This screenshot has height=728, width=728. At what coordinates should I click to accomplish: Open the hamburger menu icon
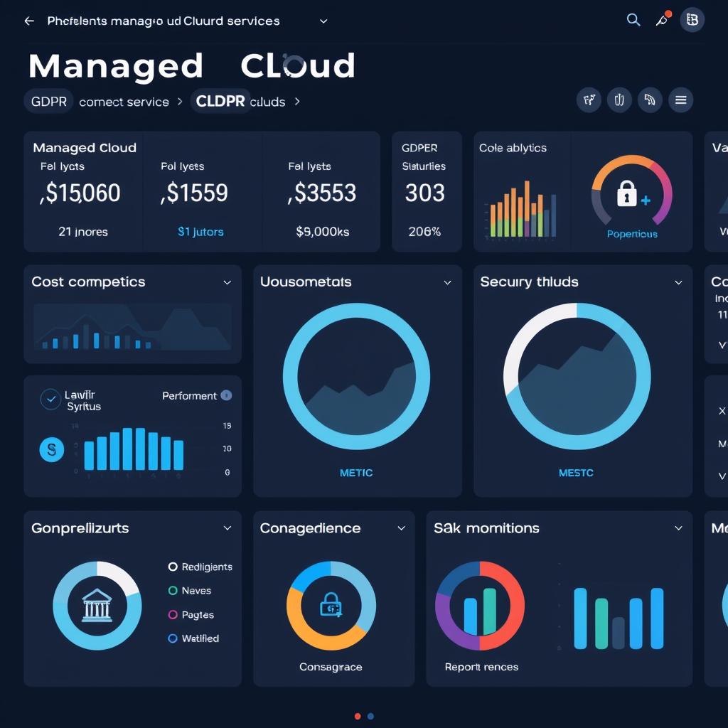[680, 100]
